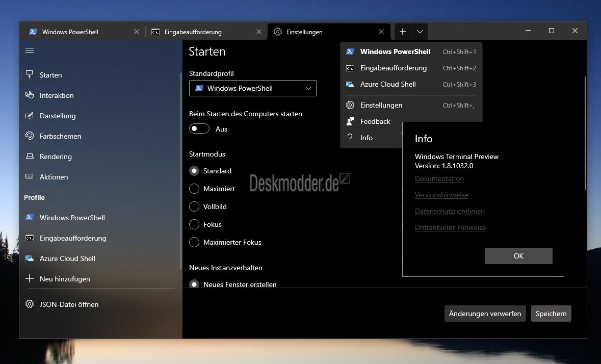Select the Maximiert start mode
The width and height of the screenshot is (601, 364).
click(x=194, y=189)
